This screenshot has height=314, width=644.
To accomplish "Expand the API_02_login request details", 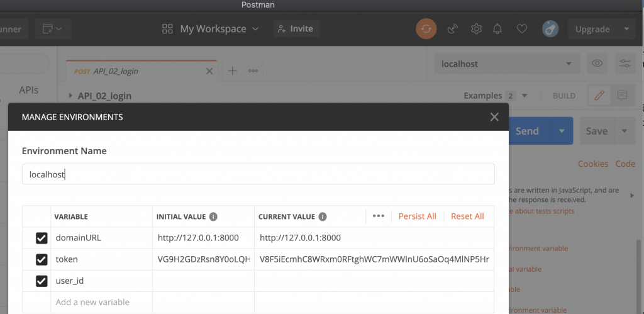I will (x=70, y=96).
